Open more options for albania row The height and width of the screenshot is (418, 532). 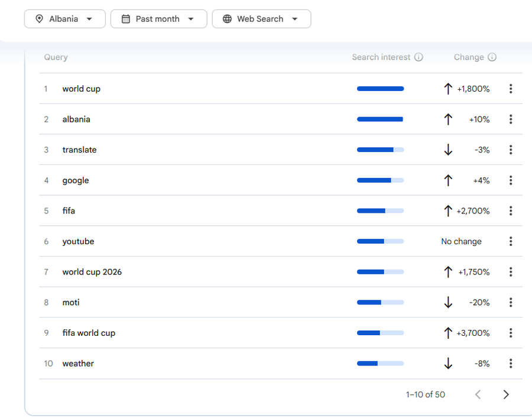(x=511, y=119)
